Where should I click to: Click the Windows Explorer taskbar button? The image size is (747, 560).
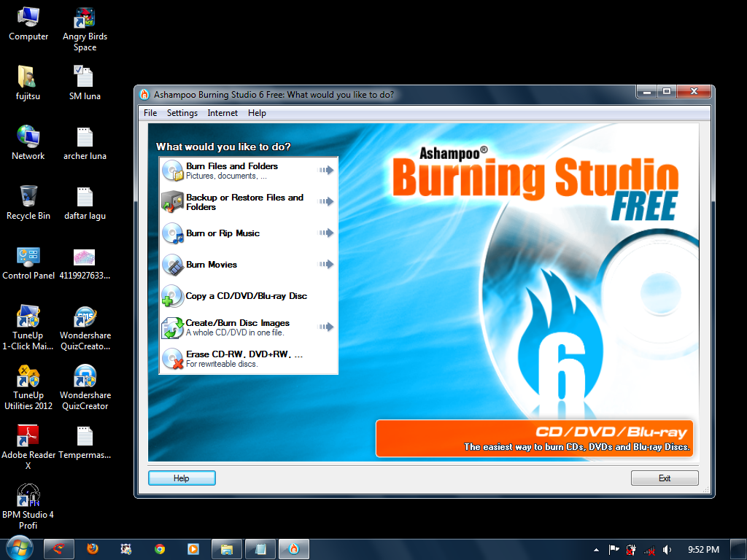point(226,549)
